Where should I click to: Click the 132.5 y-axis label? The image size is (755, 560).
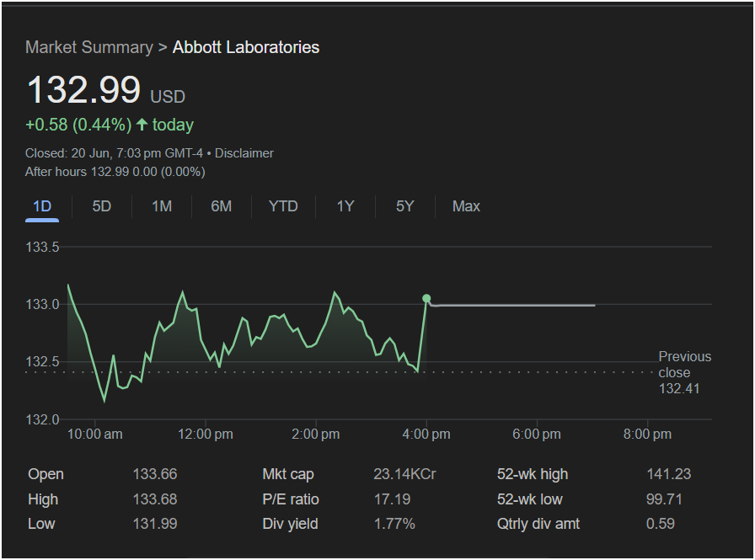42,361
